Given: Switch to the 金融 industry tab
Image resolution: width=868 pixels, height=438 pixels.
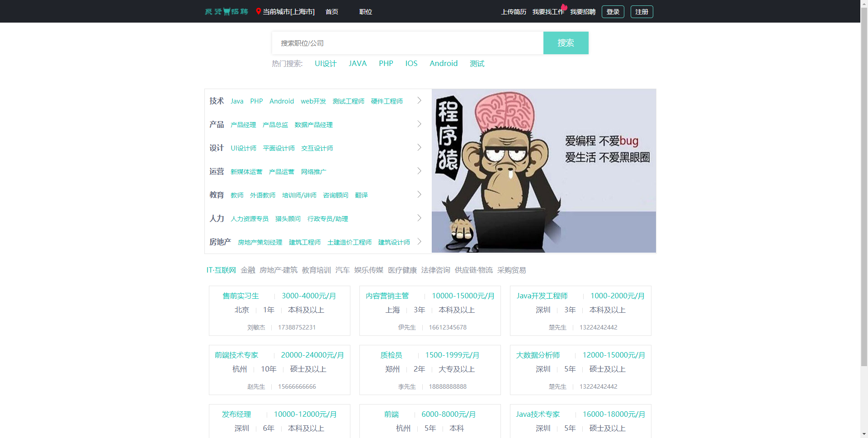Looking at the screenshot, I should 248,270.
